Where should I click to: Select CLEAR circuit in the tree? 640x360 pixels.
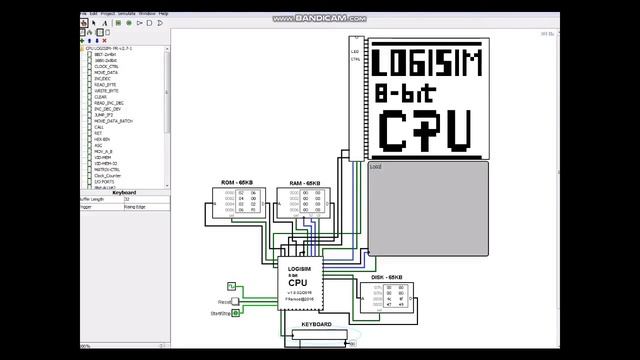tap(100, 97)
